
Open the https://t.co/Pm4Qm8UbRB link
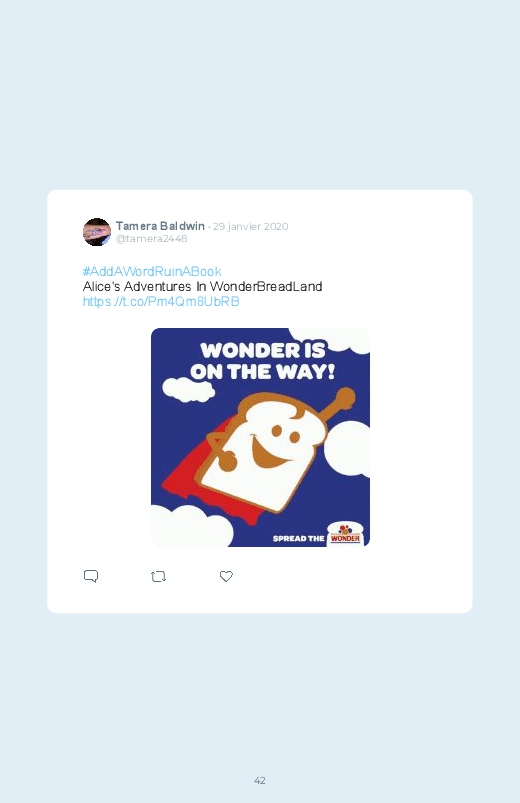[x=161, y=302]
